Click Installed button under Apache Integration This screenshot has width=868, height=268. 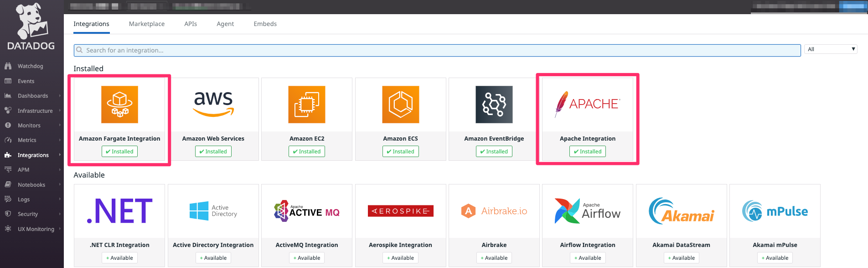click(588, 152)
